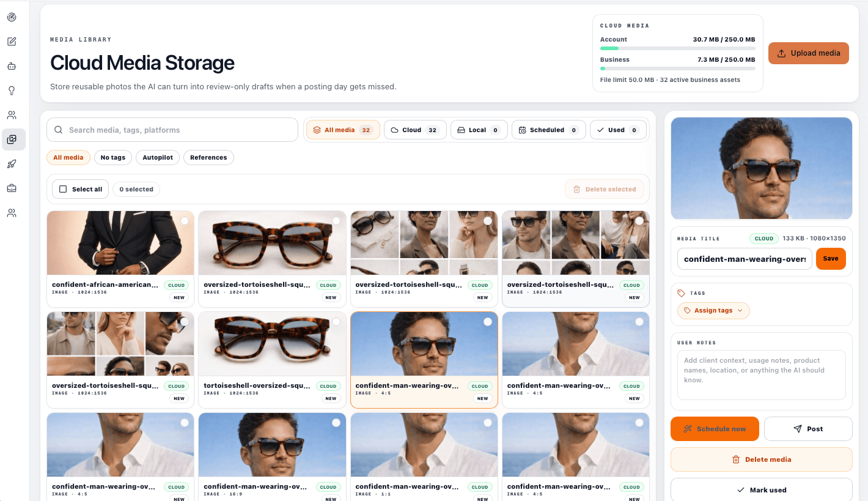The height and width of the screenshot is (501, 868).
Task: Select the highlighted media library sidebar icon
Action: 13,139
